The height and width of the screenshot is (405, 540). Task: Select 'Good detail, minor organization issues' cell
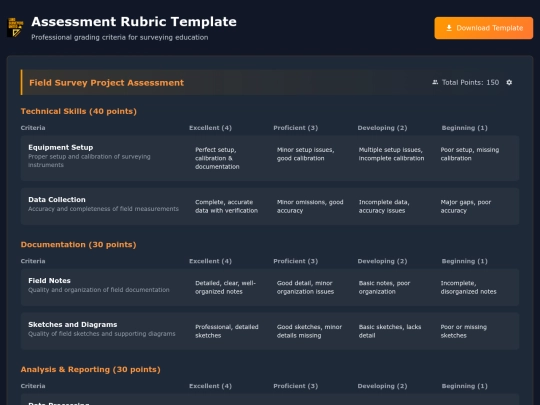(305, 287)
